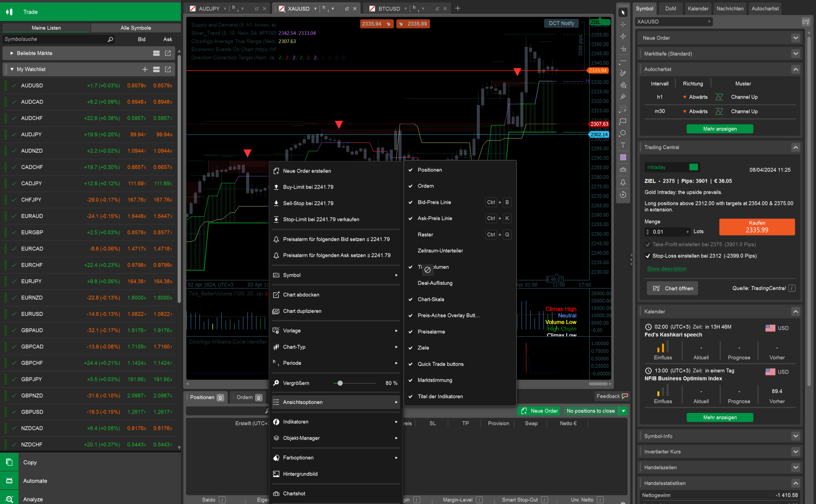
Task: Open new chart icon beside XAUUSD selector
Action: click(806, 22)
